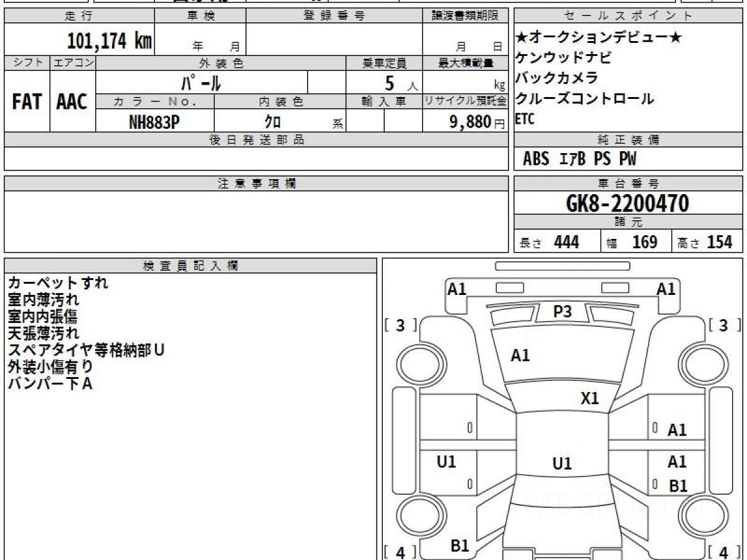Click the スペアタイヤ等格納部U note
This screenshot has height=560, width=747.
(x=87, y=350)
